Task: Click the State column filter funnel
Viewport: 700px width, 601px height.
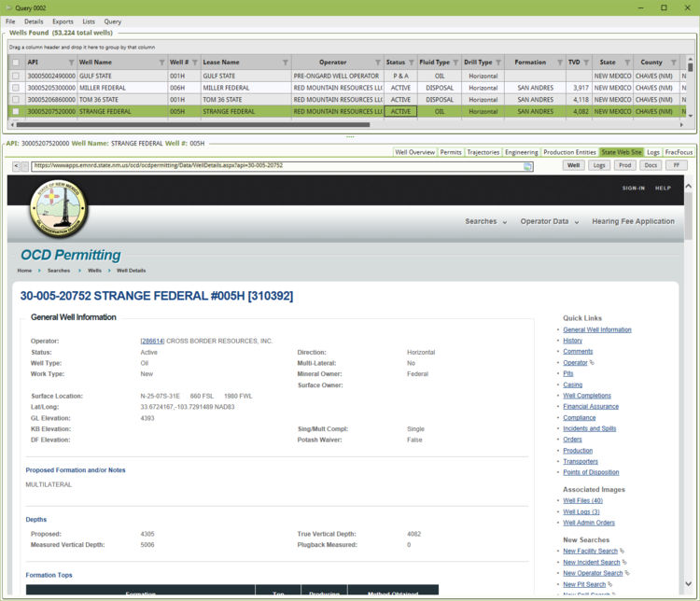Action: coord(627,63)
